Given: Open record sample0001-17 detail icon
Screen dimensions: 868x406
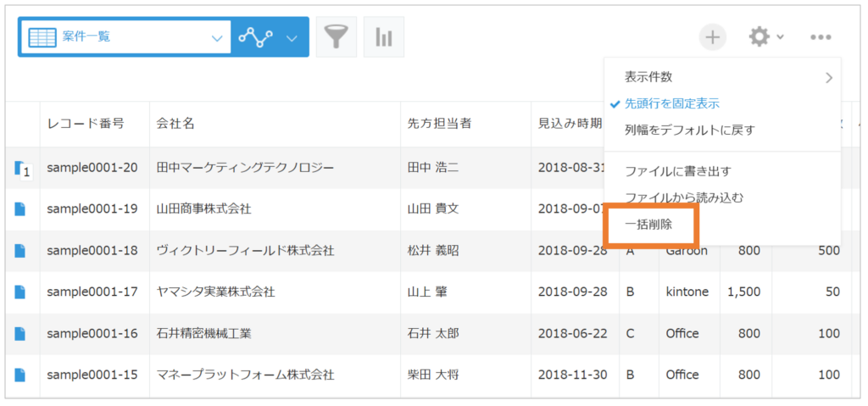Looking at the screenshot, I should tap(20, 292).
